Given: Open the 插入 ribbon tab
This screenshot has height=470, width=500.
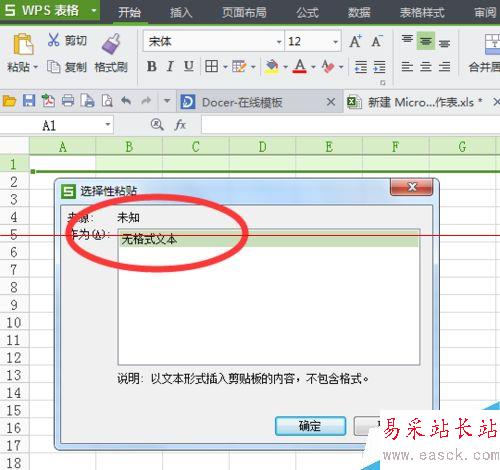Looking at the screenshot, I should click(x=181, y=12).
